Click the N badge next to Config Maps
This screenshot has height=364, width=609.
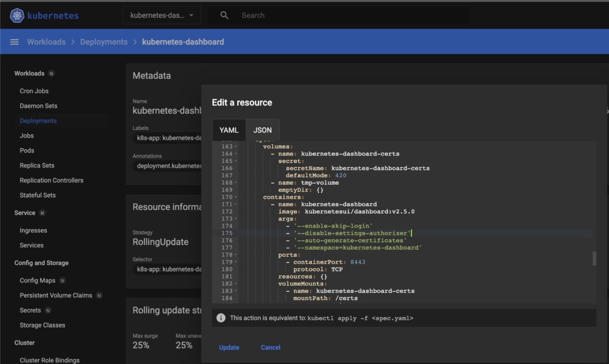[62, 281]
